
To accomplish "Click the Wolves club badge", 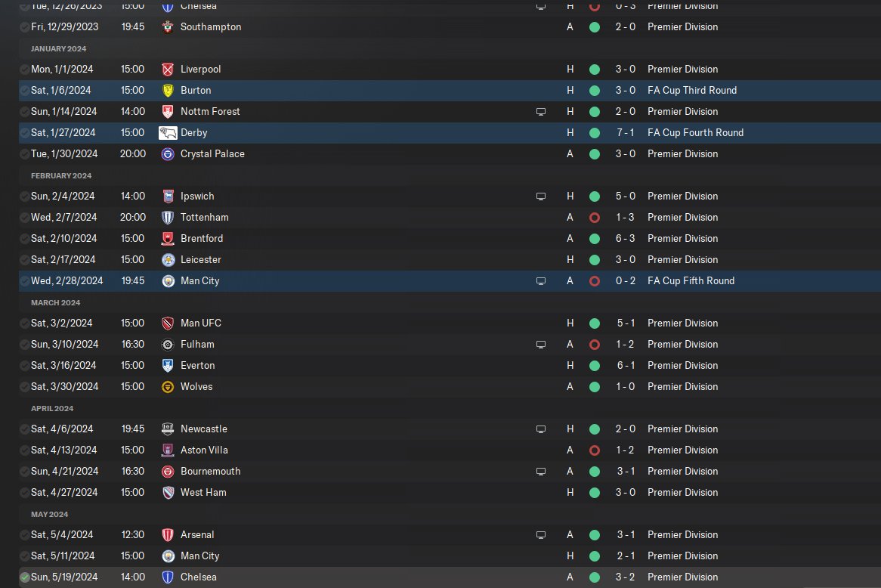I will [x=168, y=387].
